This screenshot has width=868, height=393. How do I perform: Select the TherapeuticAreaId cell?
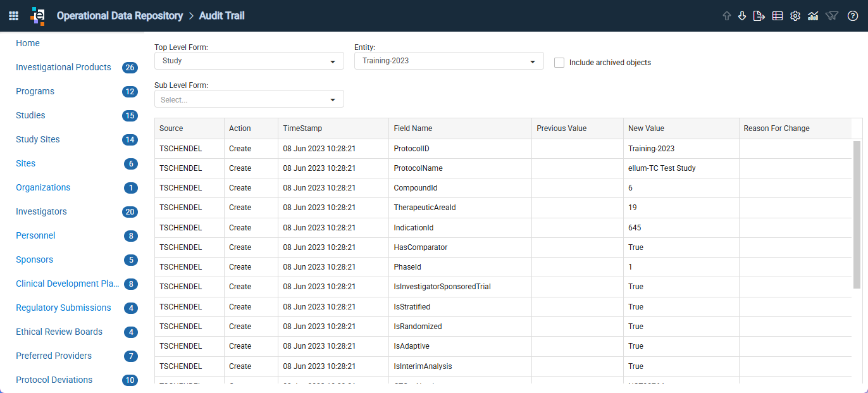461,208
